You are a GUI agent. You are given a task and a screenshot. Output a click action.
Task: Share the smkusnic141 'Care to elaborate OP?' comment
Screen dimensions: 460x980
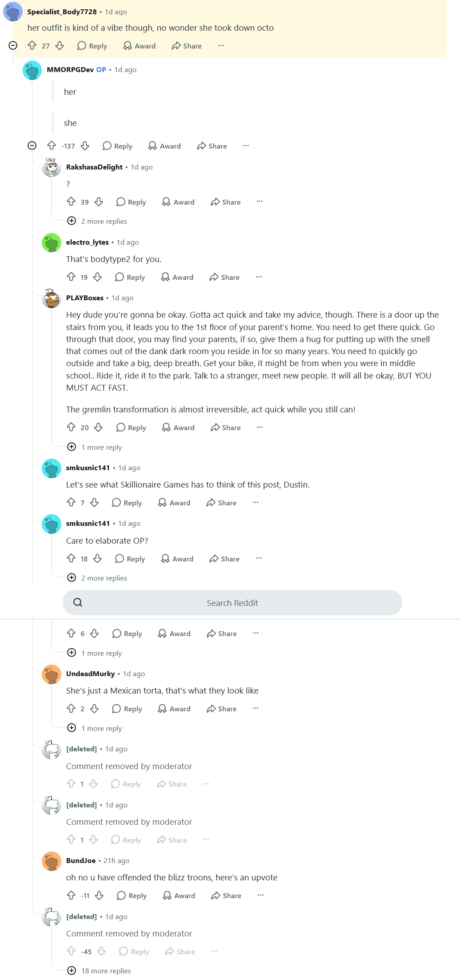224,559
